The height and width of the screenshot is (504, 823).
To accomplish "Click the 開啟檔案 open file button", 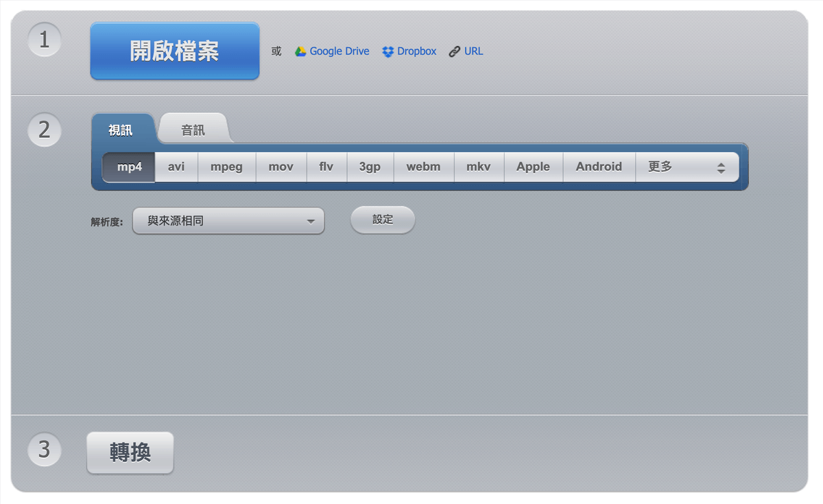I will pos(175,51).
